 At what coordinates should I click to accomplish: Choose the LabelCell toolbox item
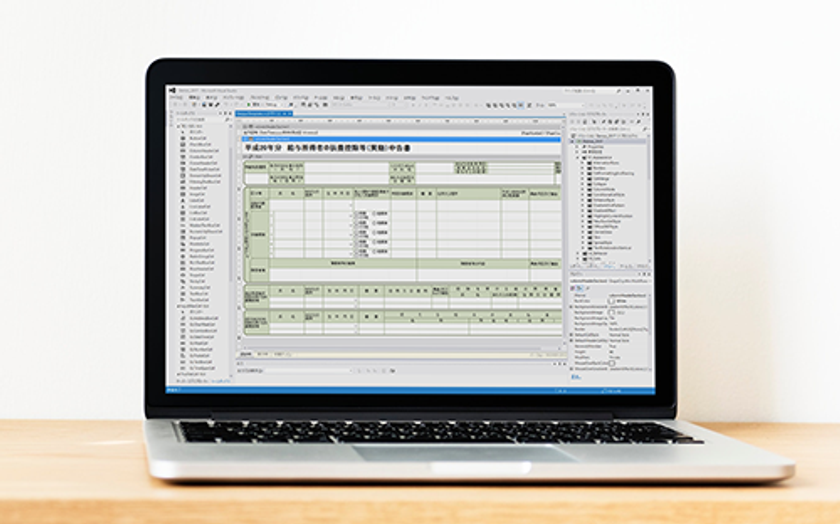pos(196,200)
